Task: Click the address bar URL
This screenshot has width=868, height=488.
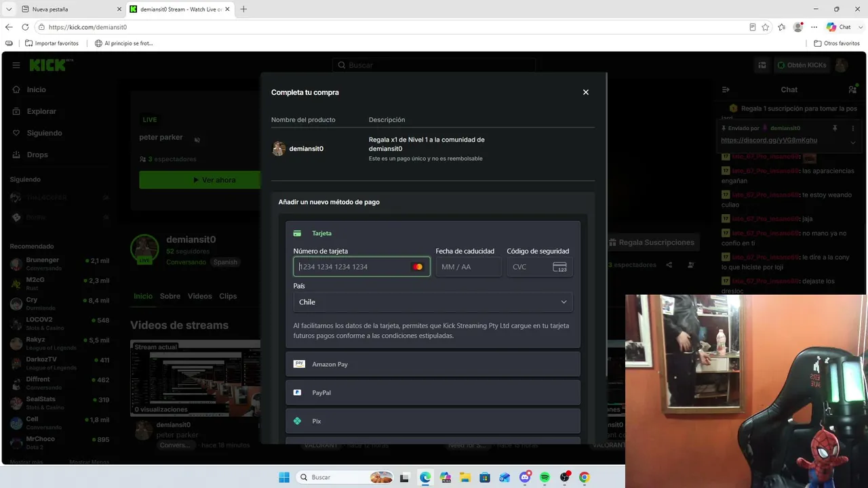Action: point(87,27)
